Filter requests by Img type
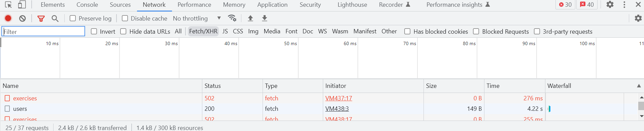Screen dimensions: 644x131 click(253, 31)
